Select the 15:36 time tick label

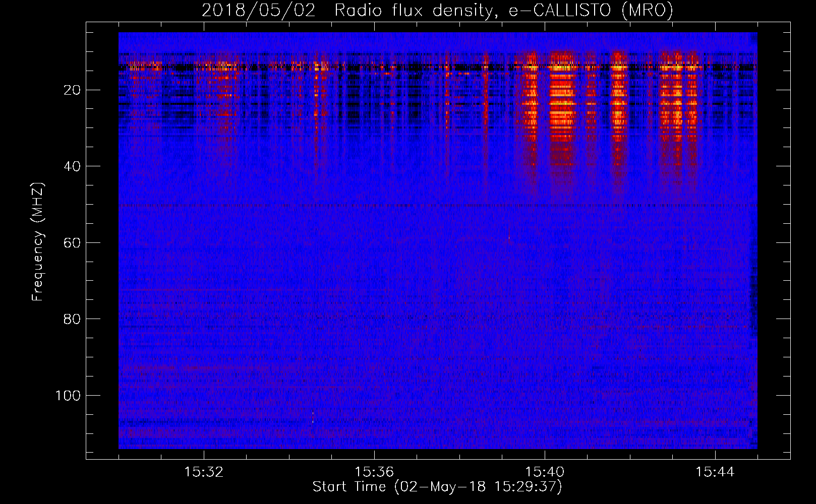click(x=374, y=472)
